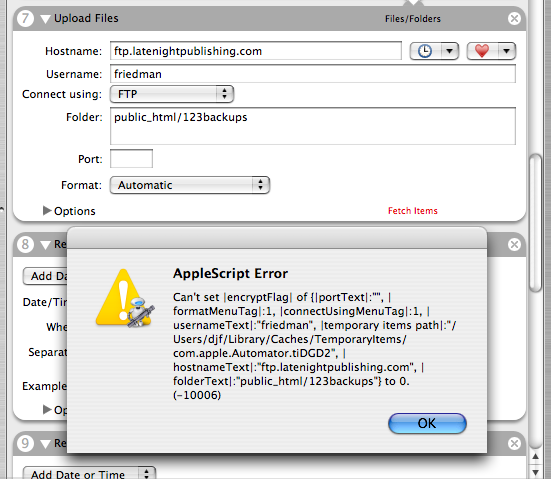Click into the Hostname text field
Viewport: 551px width, 479px height.
256,51
